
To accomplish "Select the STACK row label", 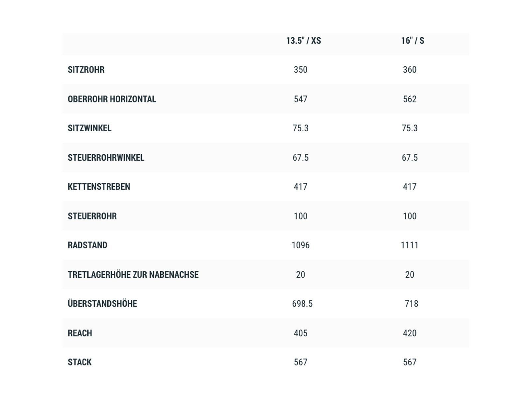I will [79, 362].
